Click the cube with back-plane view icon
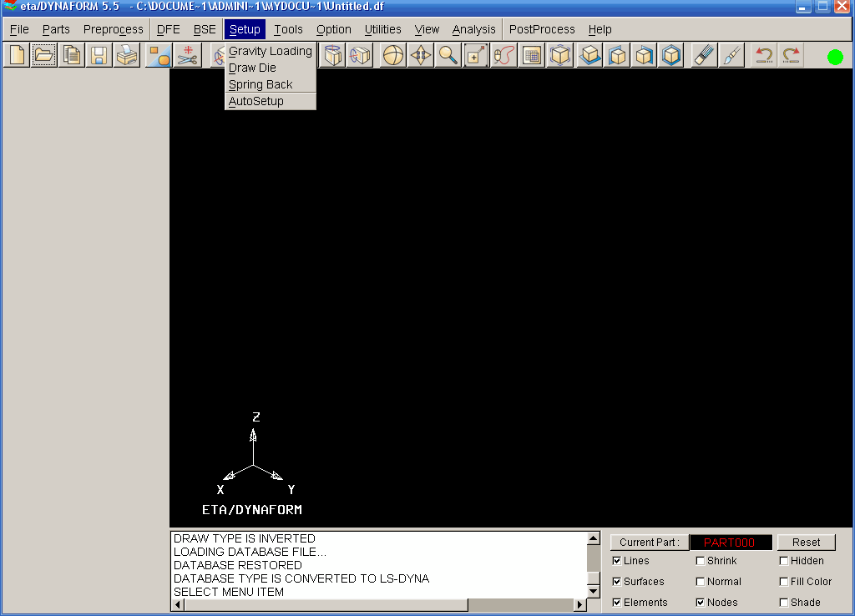The image size is (855, 616). (x=617, y=55)
